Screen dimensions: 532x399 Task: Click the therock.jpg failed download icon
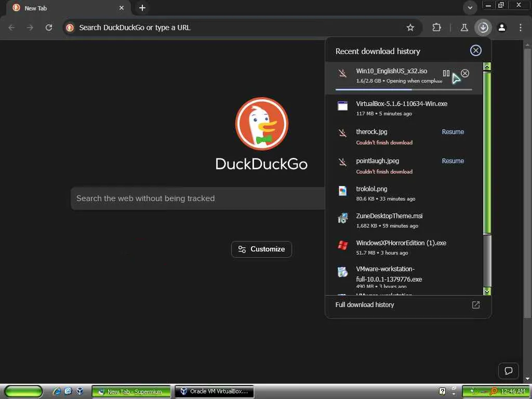343,132
